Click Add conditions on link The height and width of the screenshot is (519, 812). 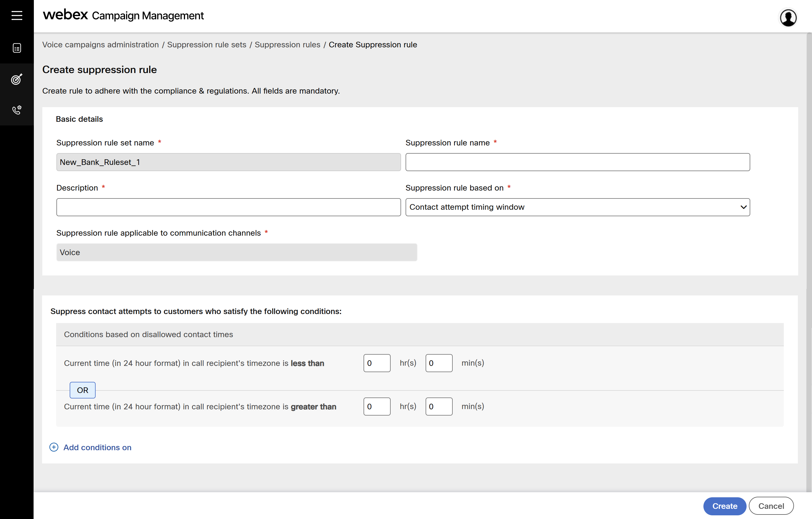coord(97,447)
